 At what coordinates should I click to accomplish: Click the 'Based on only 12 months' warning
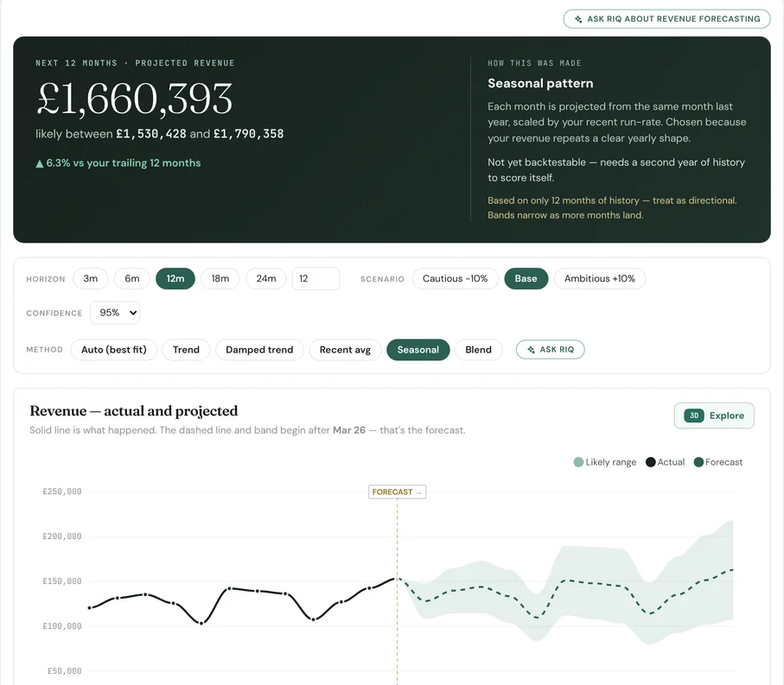(x=612, y=208)
